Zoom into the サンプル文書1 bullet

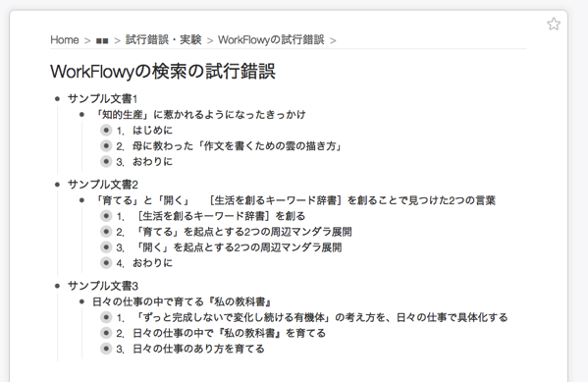[x=57, y=99]
